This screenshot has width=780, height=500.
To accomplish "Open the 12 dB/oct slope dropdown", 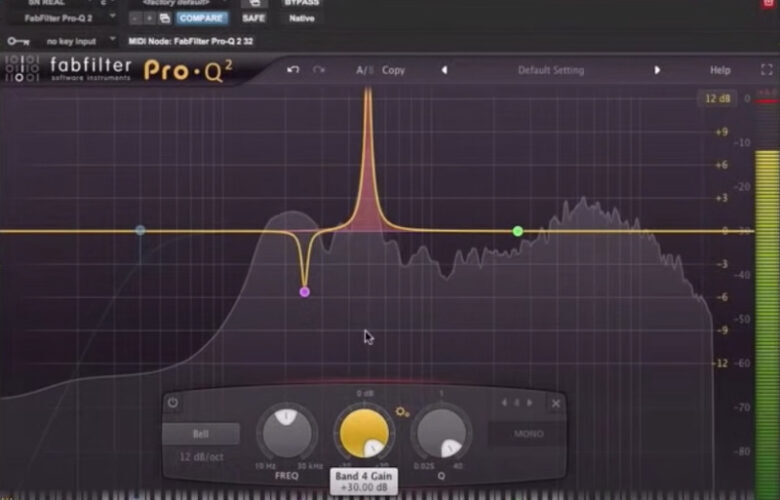I will coord(201,457).
